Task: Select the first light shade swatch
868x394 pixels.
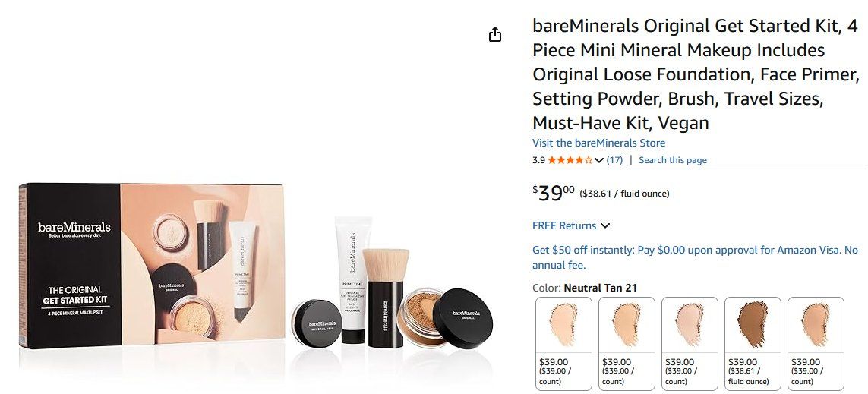Action: [563, 344]
